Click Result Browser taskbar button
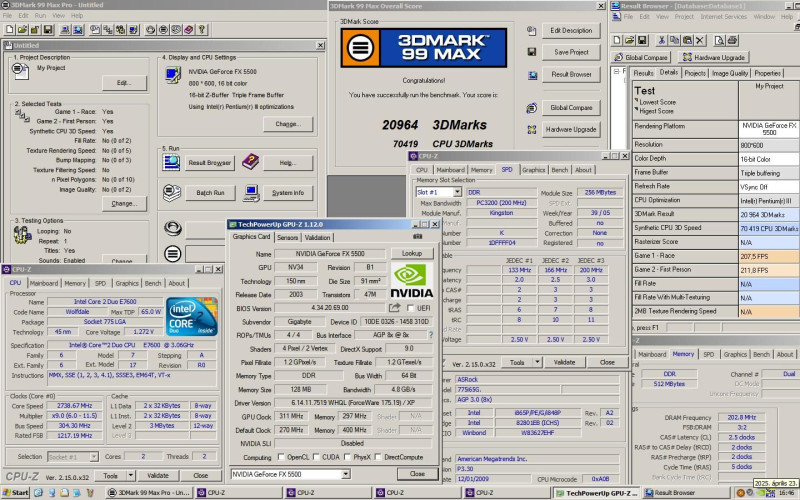 tap(687, 493)
